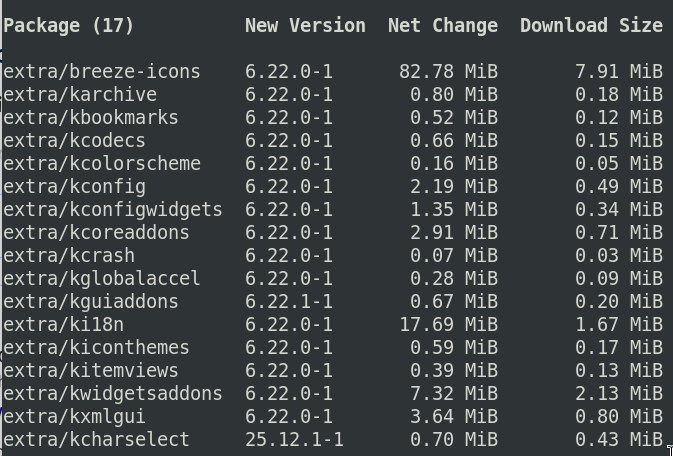Click the Download Size column header

pos(591,26)
